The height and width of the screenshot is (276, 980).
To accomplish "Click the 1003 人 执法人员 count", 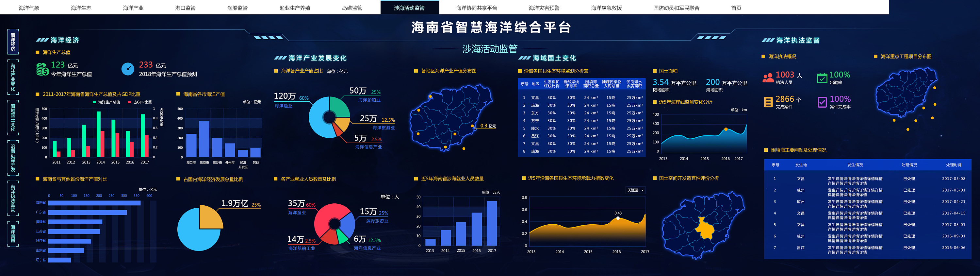I will tap(789, 75).
